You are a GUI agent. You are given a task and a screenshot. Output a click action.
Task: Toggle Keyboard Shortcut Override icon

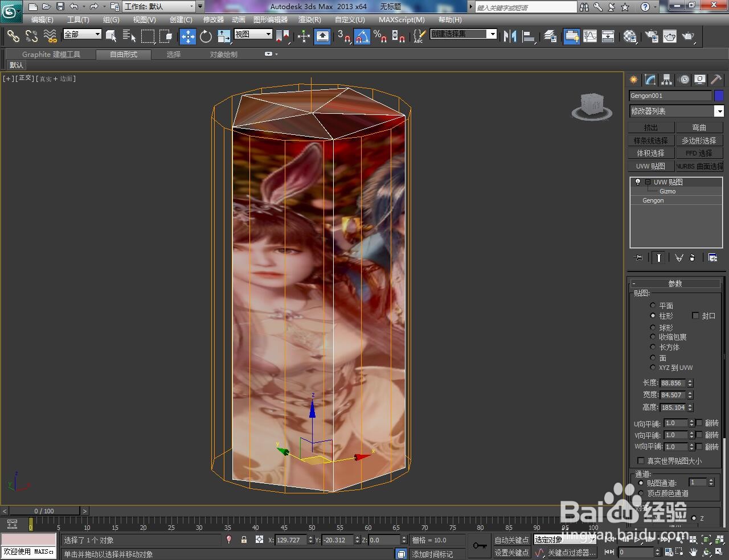tap(322, 36)
